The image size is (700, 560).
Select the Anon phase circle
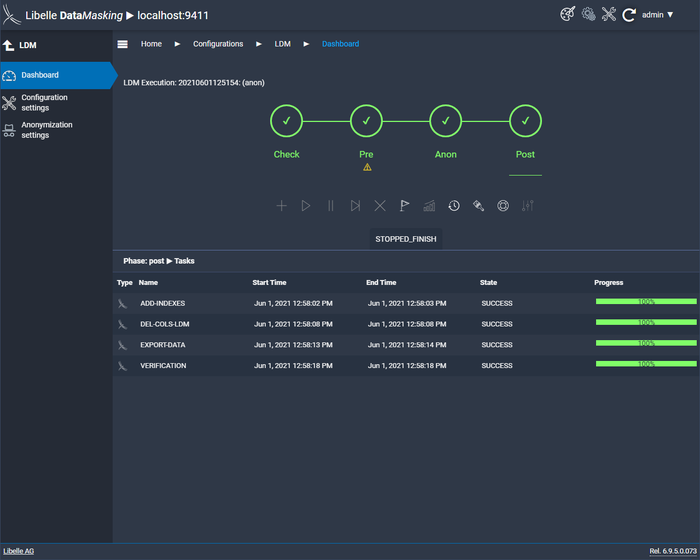[x=445, y=121]
